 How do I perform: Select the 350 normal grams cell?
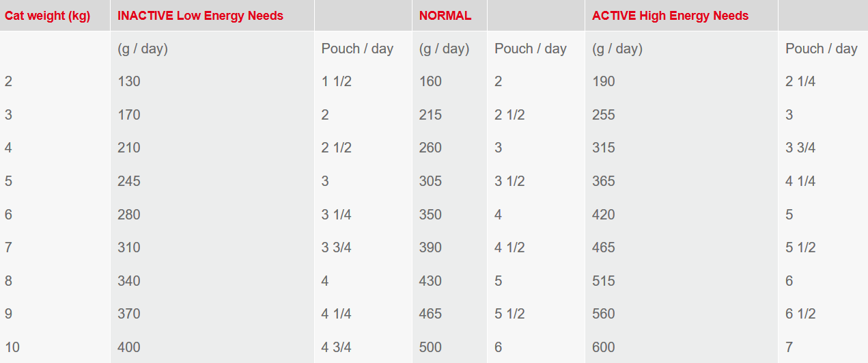430,215
